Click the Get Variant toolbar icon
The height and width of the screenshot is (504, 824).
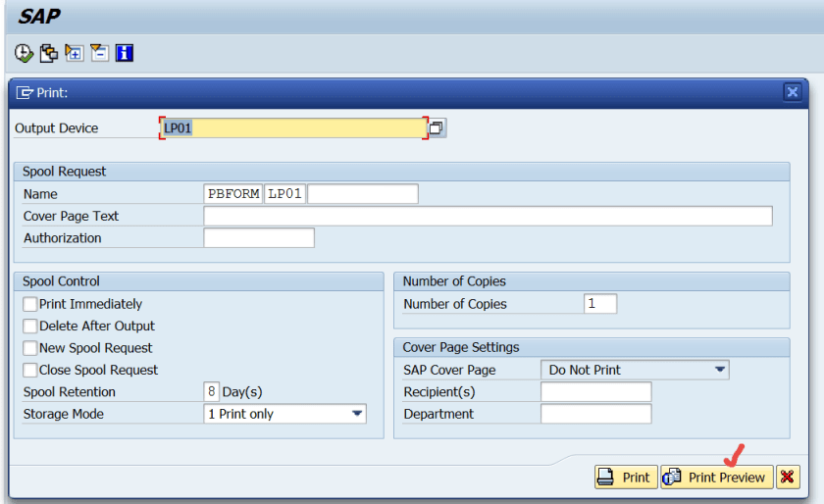[x=49, y=53]
